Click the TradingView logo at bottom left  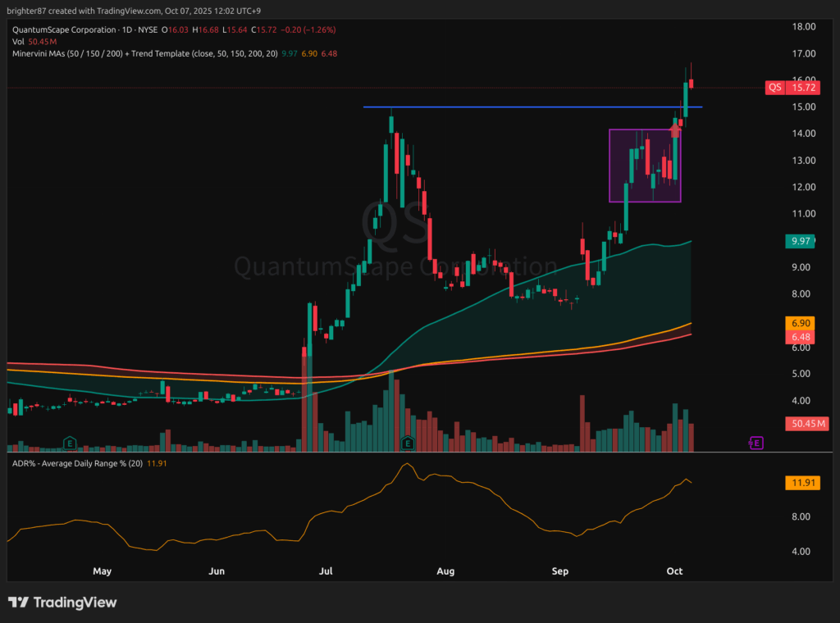(62, 603)
